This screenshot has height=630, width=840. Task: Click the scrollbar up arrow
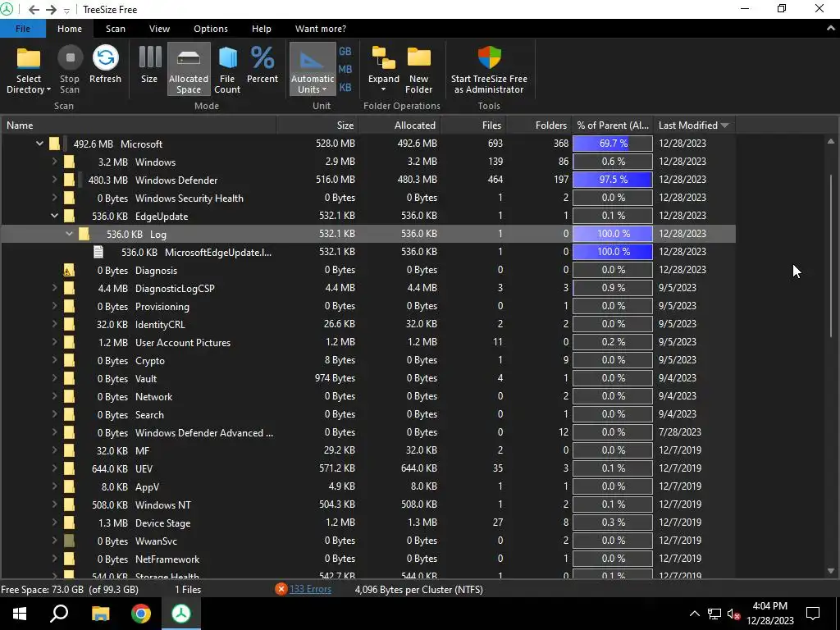tap(831, 141)
